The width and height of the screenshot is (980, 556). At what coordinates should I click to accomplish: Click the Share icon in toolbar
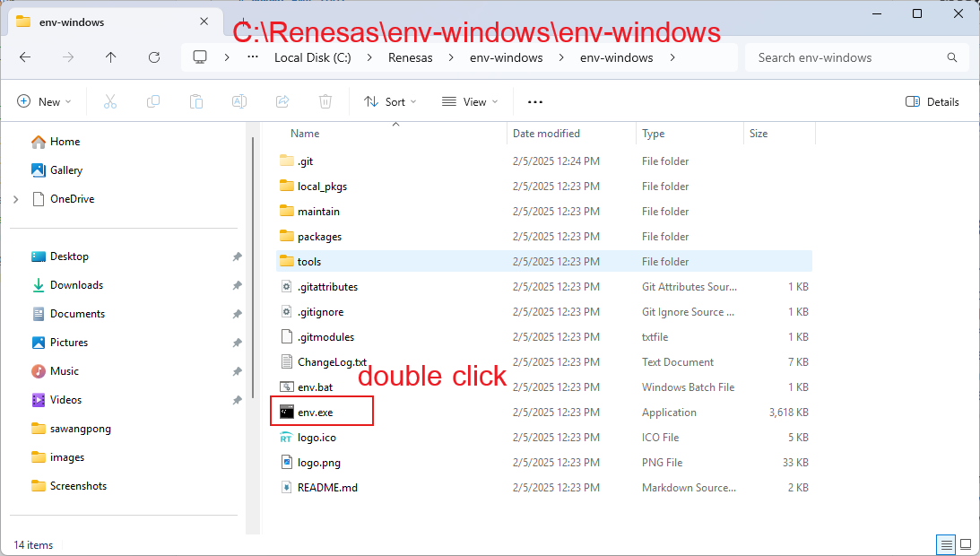(282, 102)
